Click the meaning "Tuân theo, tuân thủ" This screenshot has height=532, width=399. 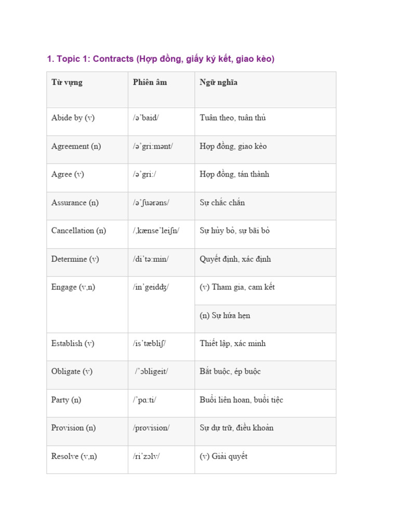(232, 118)
